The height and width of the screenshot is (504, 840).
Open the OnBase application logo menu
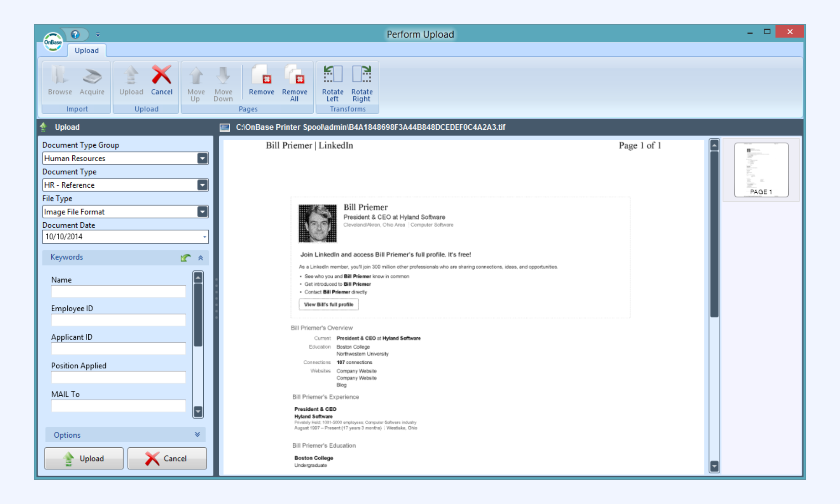pyautogui.click(x=53, y=42)
